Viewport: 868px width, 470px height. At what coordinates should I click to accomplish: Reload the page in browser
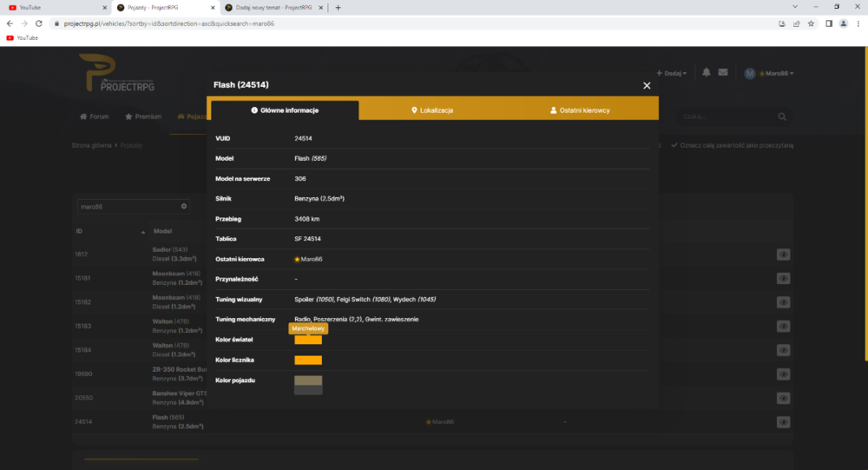[39, 23]
